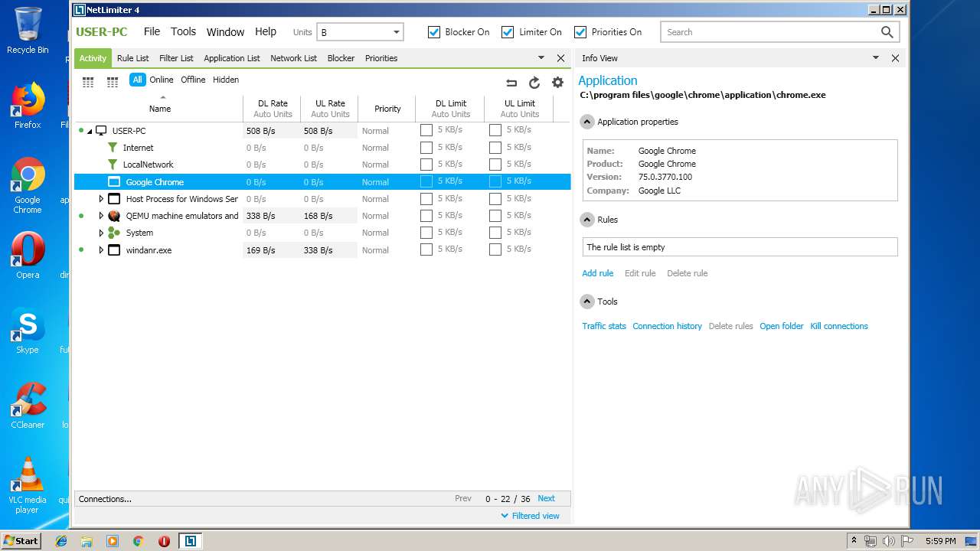Open Traffic stats
The image size is (980, 551).
click(604, 326)
